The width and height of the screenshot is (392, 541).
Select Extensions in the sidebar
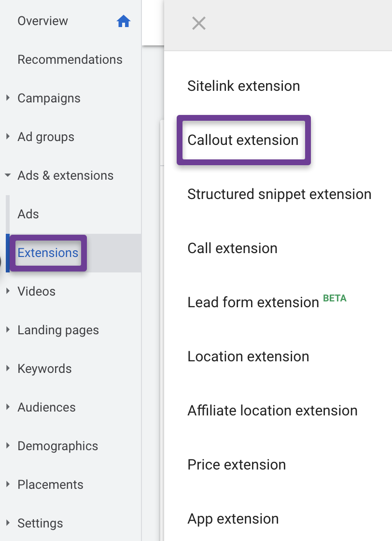tap(48, 253)
